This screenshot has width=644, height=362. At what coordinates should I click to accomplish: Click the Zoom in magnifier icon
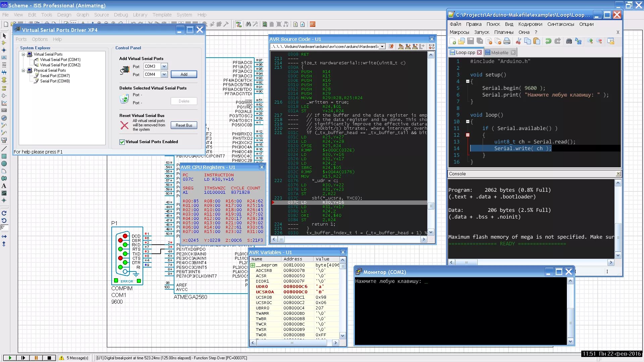(590, 41)
